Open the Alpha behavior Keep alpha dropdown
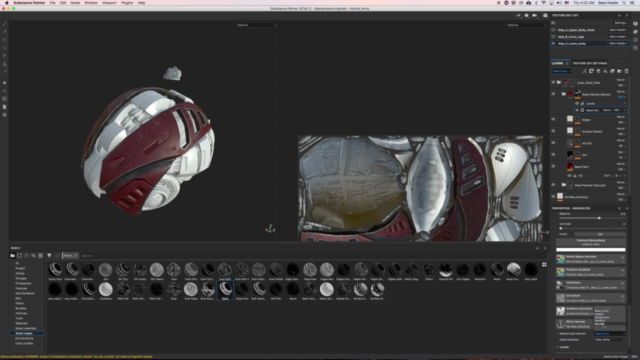Image resolution: width=640 pixels, height=360 pixels. 610,340
